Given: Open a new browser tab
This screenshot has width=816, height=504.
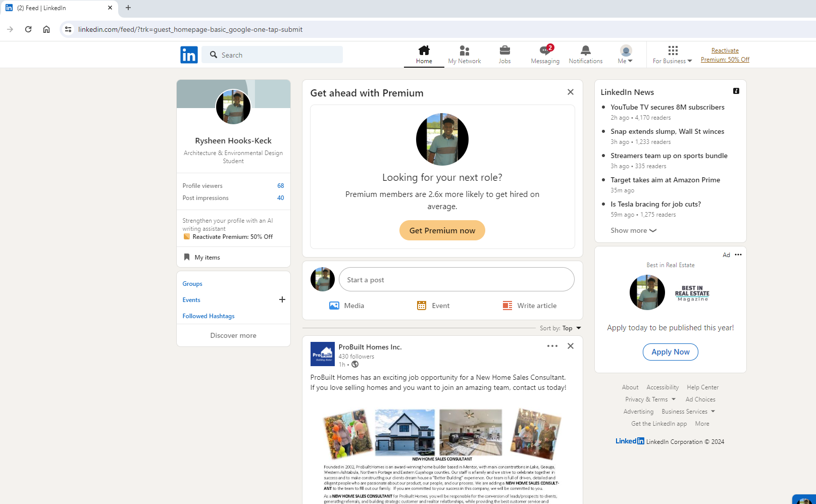Looking at the screenshot, I should [128, 8].
